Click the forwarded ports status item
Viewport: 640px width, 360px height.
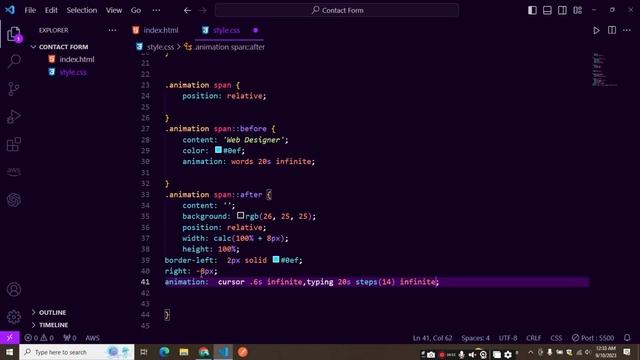69,338
